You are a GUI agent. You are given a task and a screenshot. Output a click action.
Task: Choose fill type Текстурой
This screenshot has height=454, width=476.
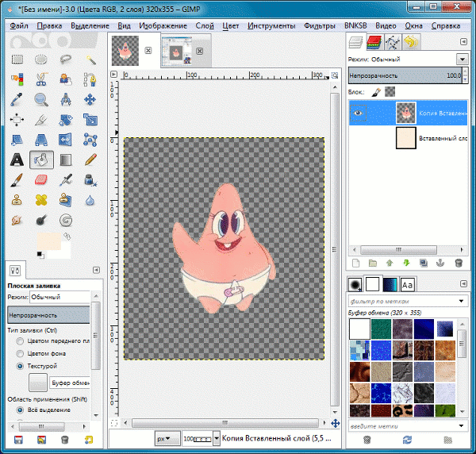click(20, 366)
